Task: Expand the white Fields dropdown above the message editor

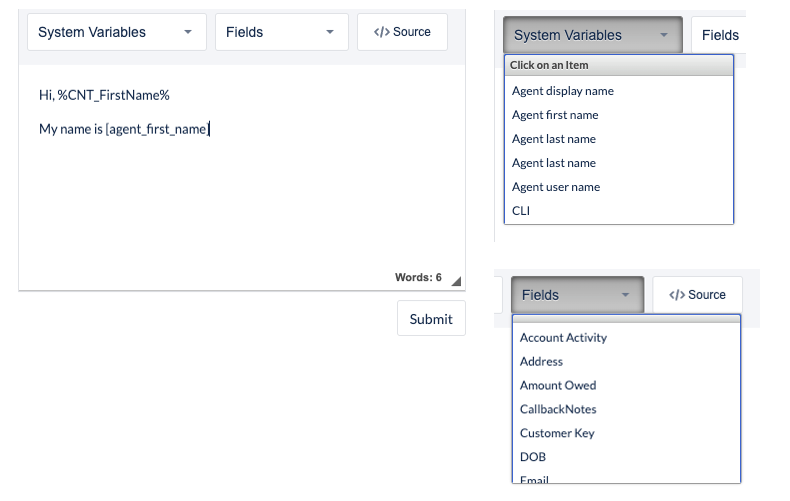Action: click(x=281, y=32)
